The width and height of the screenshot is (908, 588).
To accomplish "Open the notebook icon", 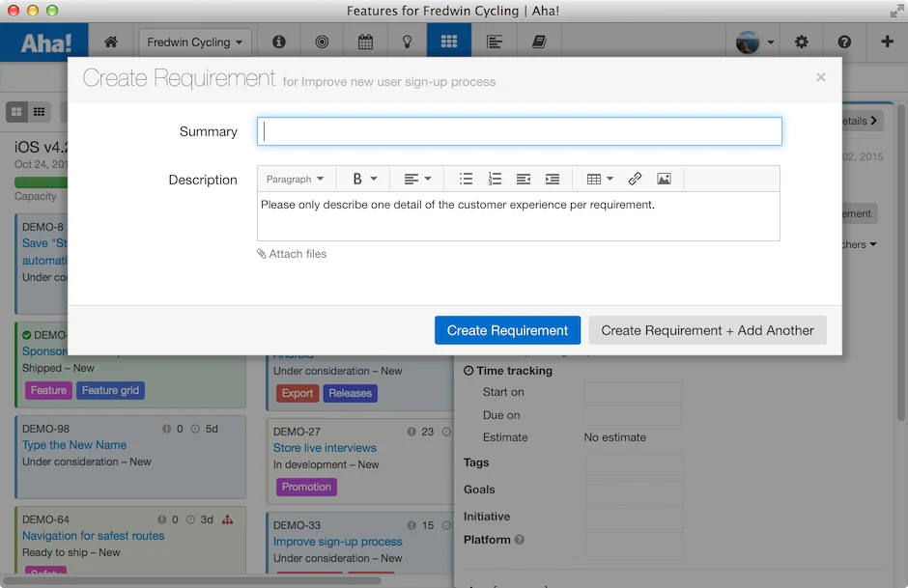I will [539, 42].
